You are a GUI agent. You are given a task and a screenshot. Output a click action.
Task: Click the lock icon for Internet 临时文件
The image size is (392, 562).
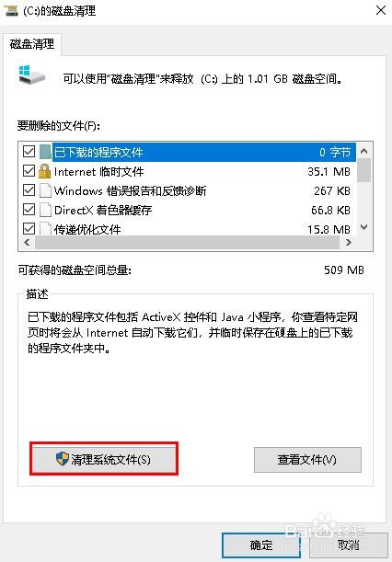click(45, 171)
